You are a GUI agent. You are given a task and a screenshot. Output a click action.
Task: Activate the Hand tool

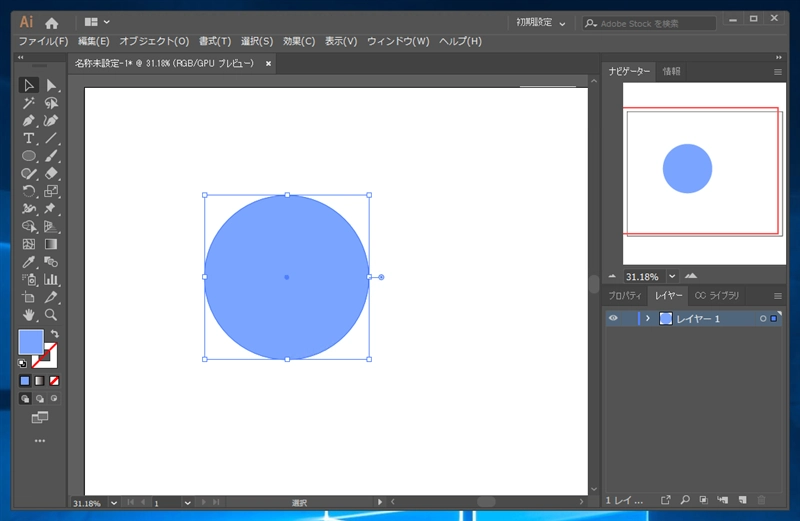pos(29,315)
